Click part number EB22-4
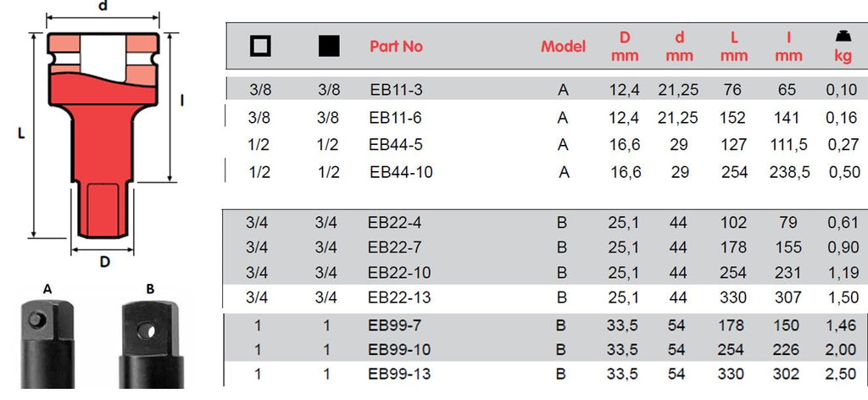868x400 pixels. (395, 224)
